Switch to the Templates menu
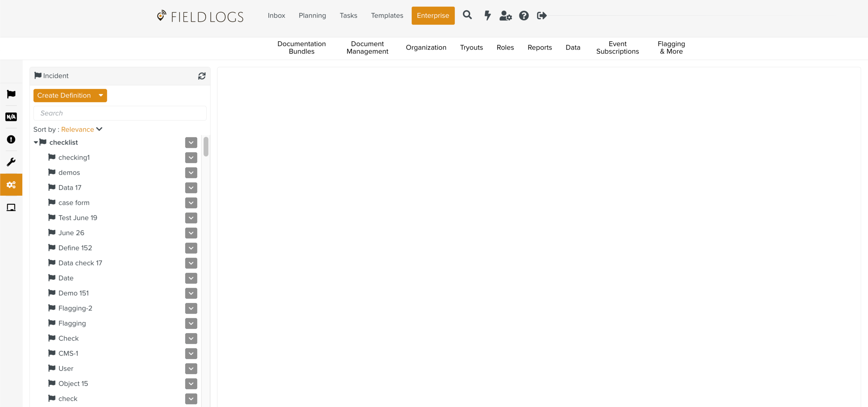 pos(387,16)
